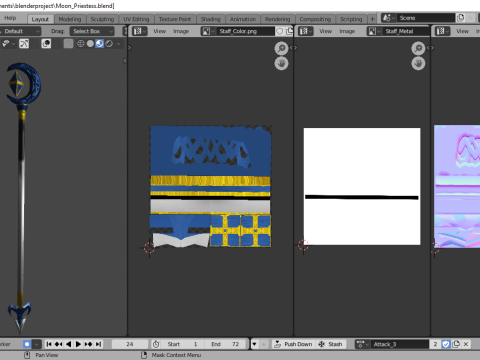
Task: Toggle viewport gizmos display
Action: click(x=24, y=44)
